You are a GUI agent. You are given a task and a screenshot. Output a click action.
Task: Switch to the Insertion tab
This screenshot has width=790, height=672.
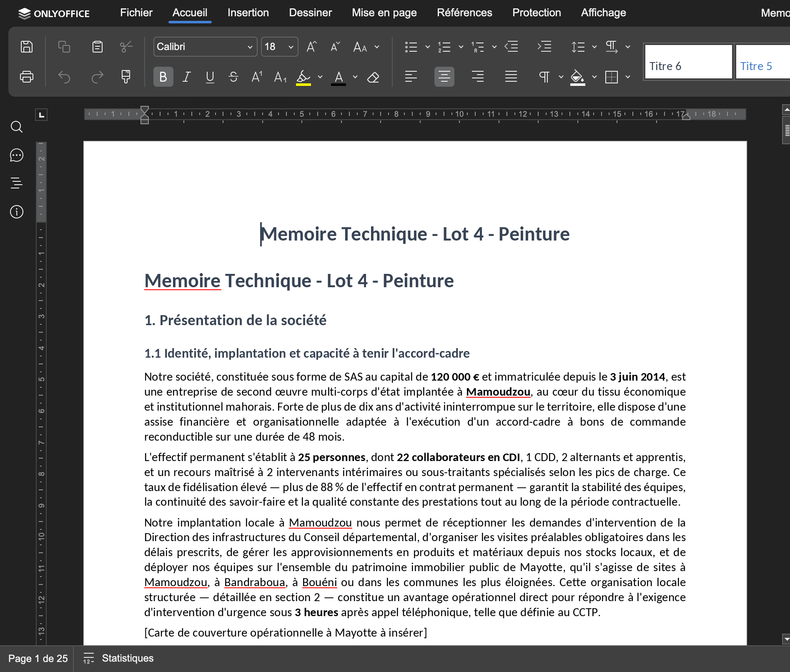(x=248, y=13)
